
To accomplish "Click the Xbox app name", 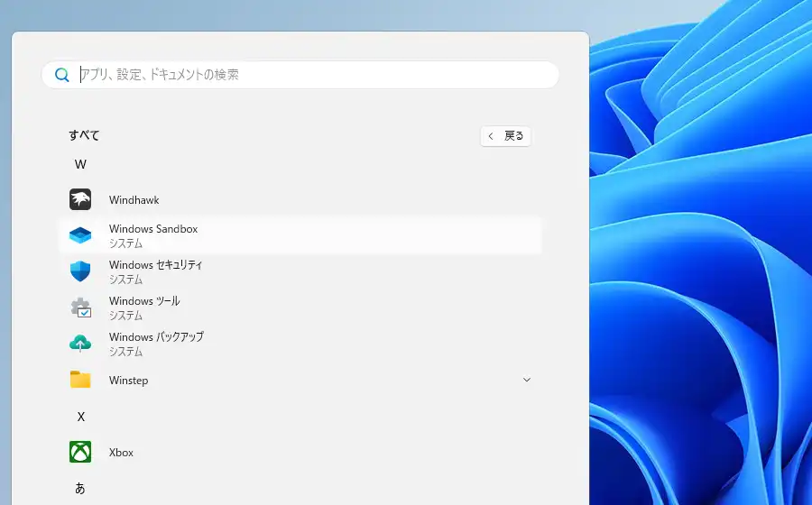I will click(x=121, y=452).
